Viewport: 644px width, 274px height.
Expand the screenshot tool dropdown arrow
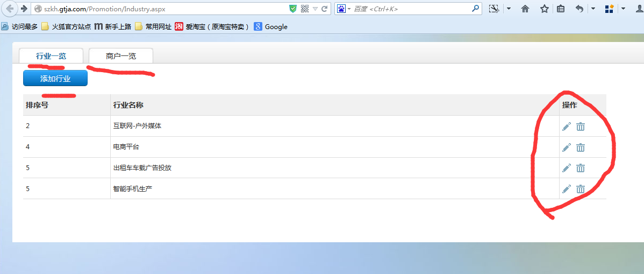509,9
